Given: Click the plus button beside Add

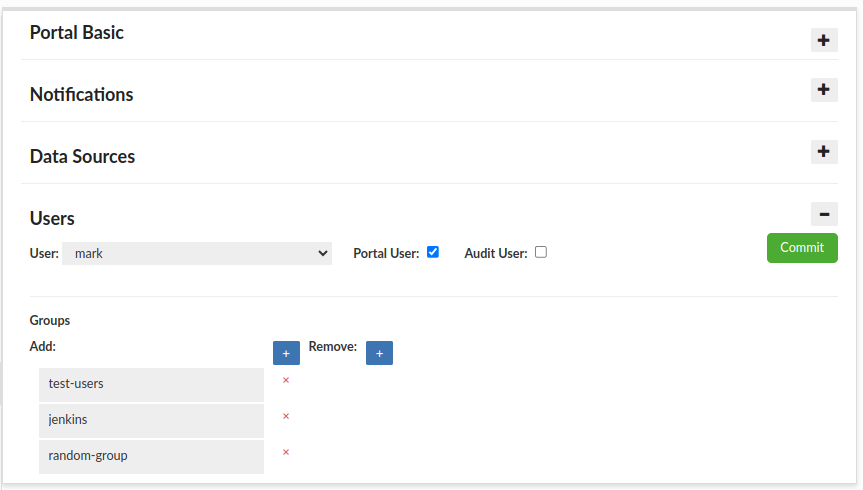Looking at the screenshot, I should 286,353.
